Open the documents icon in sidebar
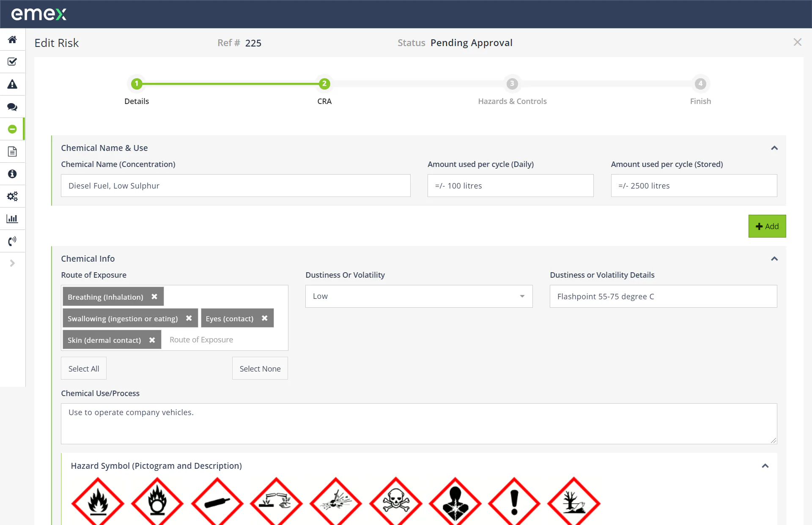This screenshot has width=812, height=525. [x=12, y=151]
